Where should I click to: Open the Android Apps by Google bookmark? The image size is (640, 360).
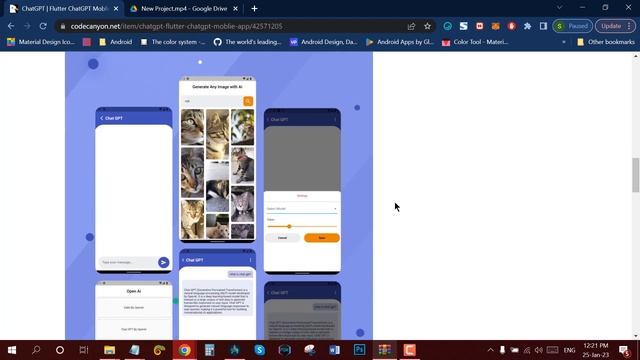(x=400, y=42)
